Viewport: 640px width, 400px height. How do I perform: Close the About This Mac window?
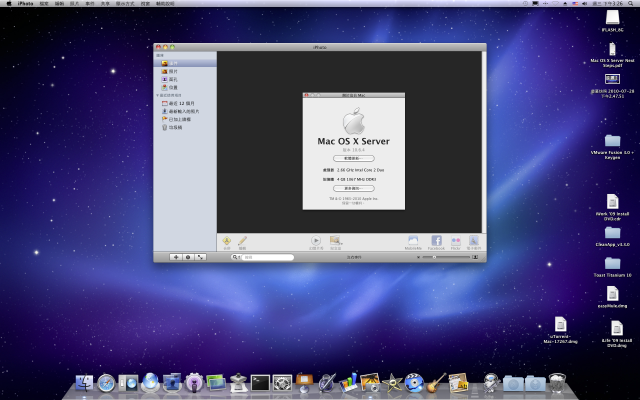point(307,95)
